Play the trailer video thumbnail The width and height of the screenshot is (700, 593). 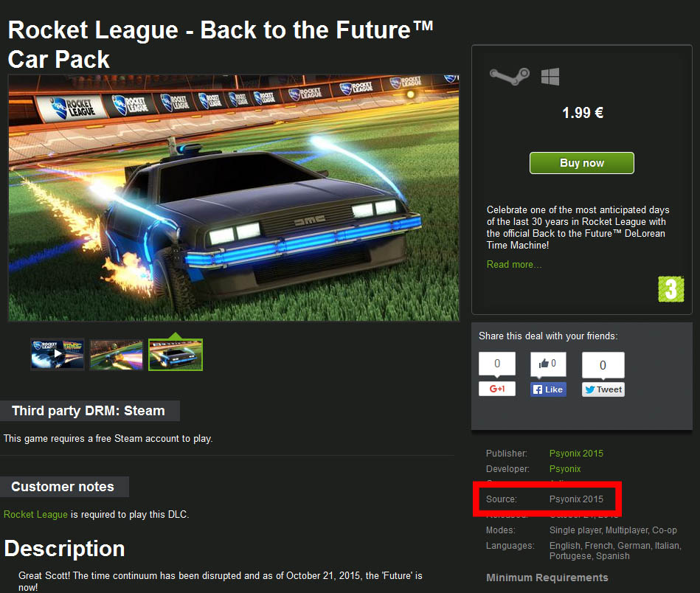click(x=57, y=355)
